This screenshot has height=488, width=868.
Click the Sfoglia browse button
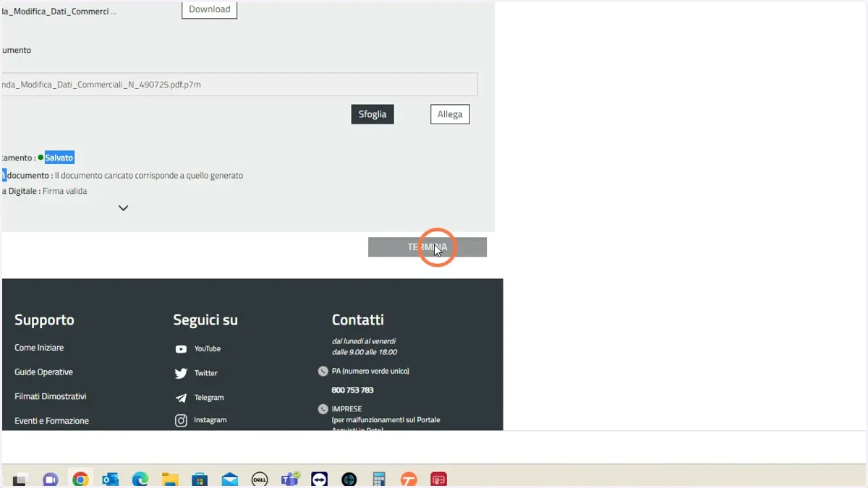point(373,114)
